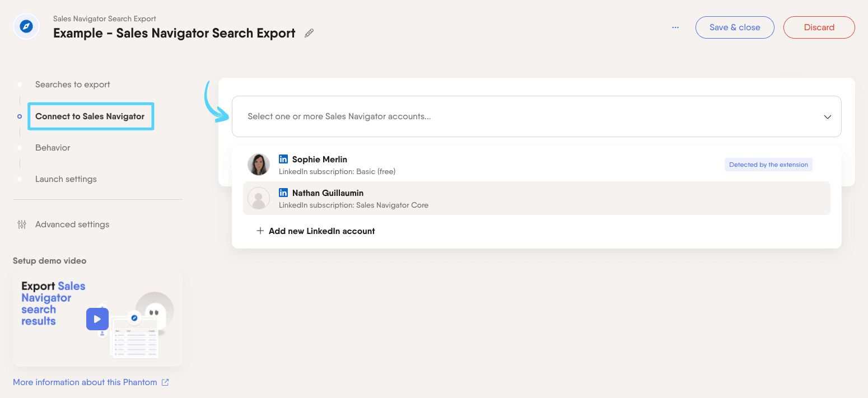The image size is (868, 398).
Task: Edit title with the pencil icon
Action: [309, 33]
